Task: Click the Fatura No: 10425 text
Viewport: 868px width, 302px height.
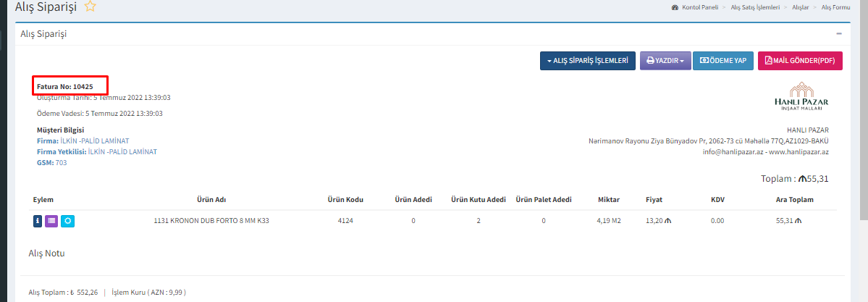Action: (65, 86)
